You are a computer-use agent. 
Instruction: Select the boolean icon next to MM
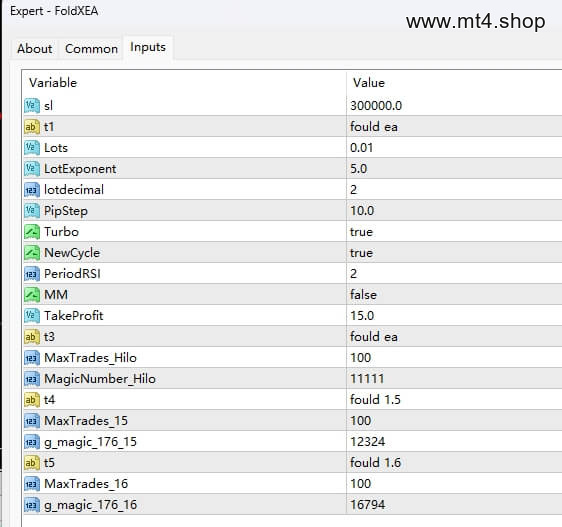coord(32,295)
